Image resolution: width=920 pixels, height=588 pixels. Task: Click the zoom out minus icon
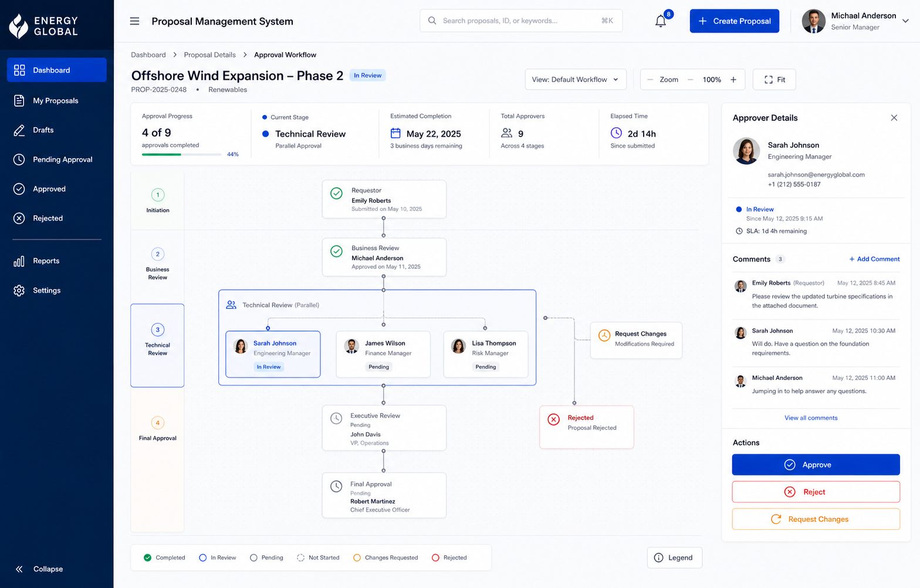[691, 80]
